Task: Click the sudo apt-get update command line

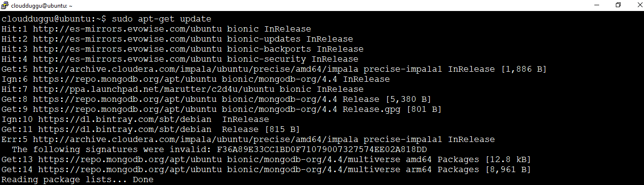Action: point(106,19)
